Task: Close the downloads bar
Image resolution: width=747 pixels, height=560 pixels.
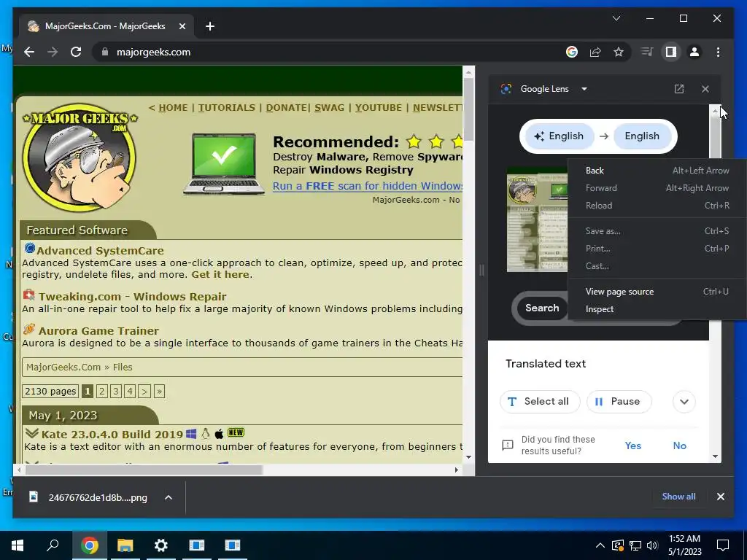Action: 720,497
